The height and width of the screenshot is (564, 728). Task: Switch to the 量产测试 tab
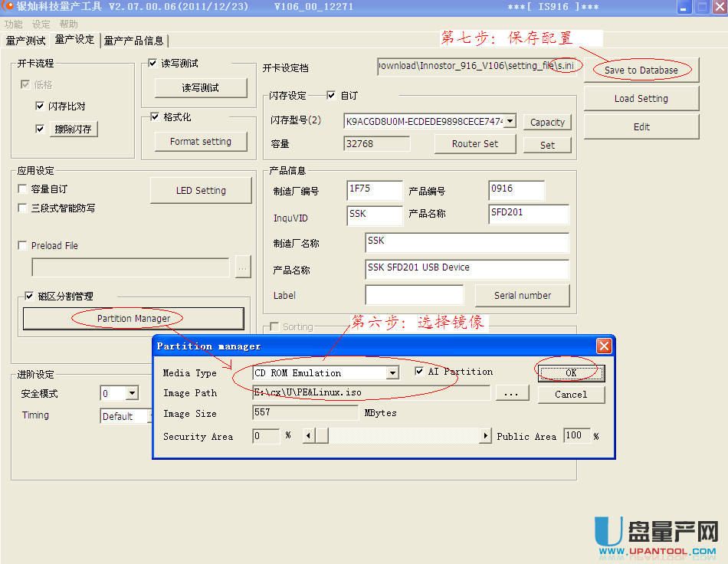(25, 40)
